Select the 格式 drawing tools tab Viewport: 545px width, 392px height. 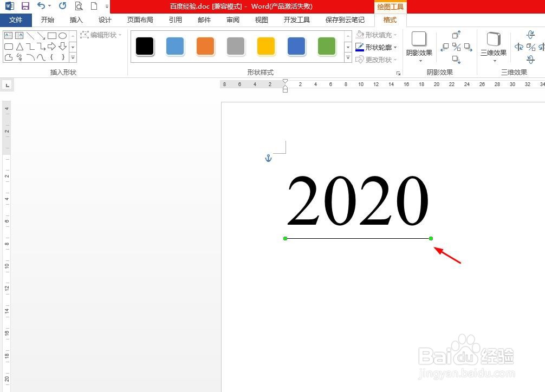pos(390,20)
